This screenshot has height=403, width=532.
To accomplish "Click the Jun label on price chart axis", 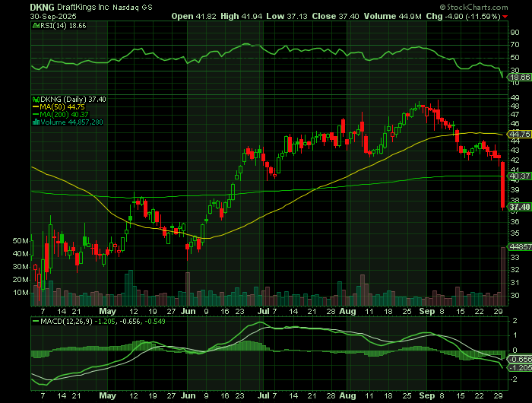I will pos(188,311).
